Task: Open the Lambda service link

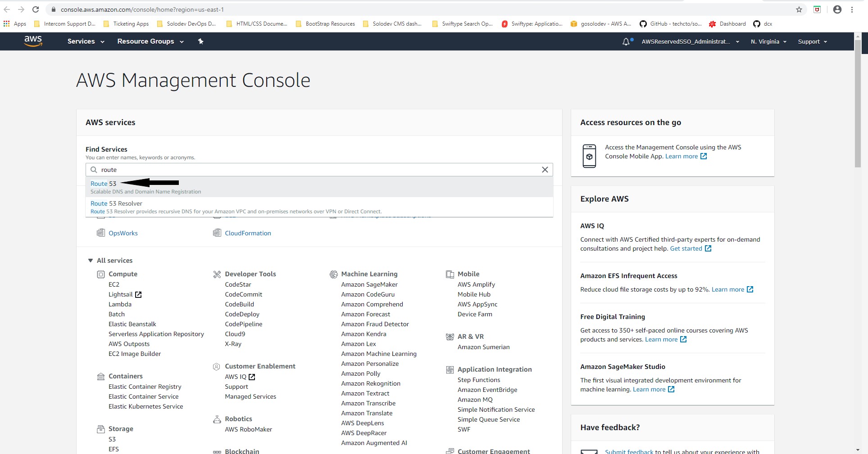Action: pos(120,304)
